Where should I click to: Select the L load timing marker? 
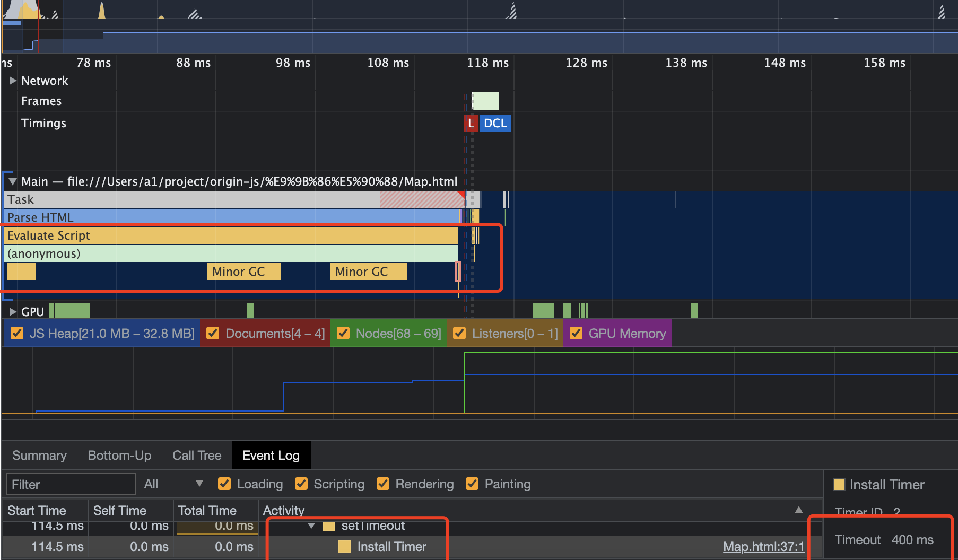pyautogui.click(x=471, y=123)
